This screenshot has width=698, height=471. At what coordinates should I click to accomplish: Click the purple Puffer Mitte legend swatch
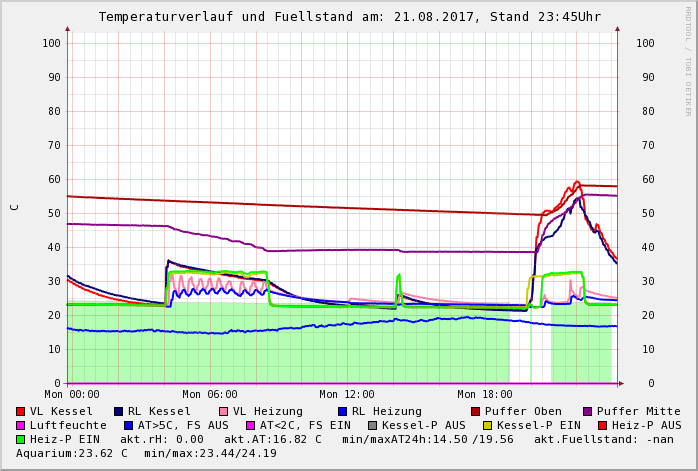(588, 411)
